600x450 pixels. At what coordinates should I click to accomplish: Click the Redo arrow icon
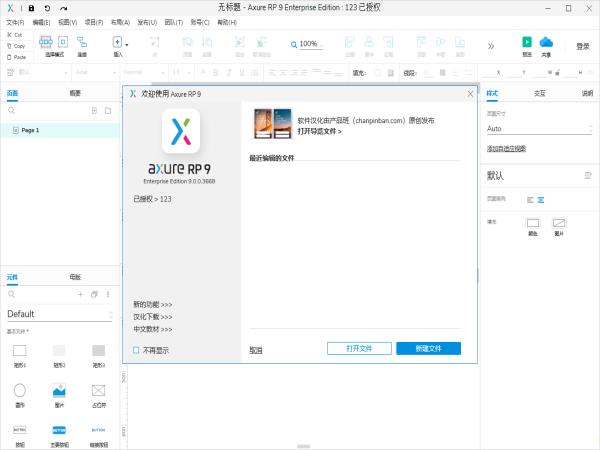64,8
